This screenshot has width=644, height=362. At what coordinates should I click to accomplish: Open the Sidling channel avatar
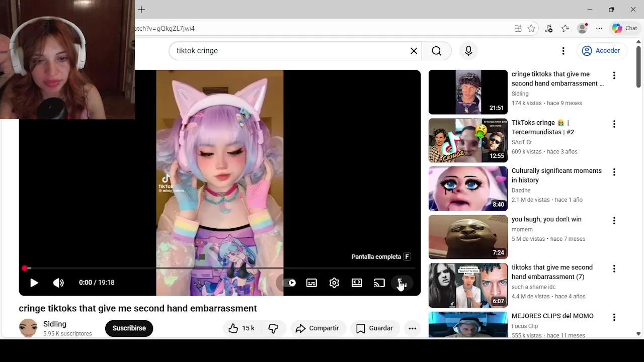click(x=28, y=328)
